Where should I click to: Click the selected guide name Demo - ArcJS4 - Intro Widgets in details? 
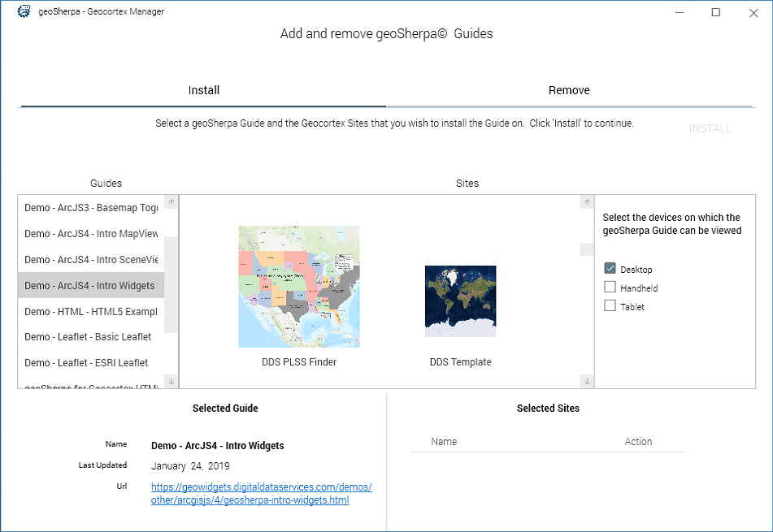tap(217, 446)
